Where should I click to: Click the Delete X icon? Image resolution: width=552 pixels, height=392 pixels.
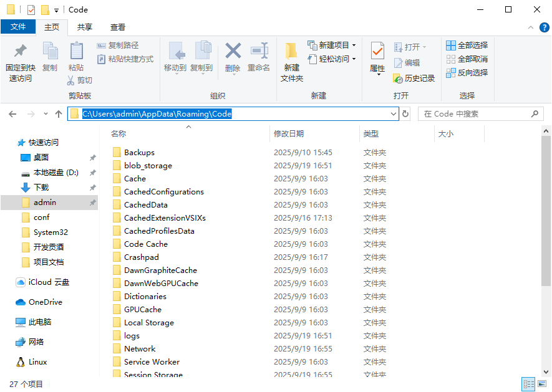pyautogui.click(x=233, y=50)
